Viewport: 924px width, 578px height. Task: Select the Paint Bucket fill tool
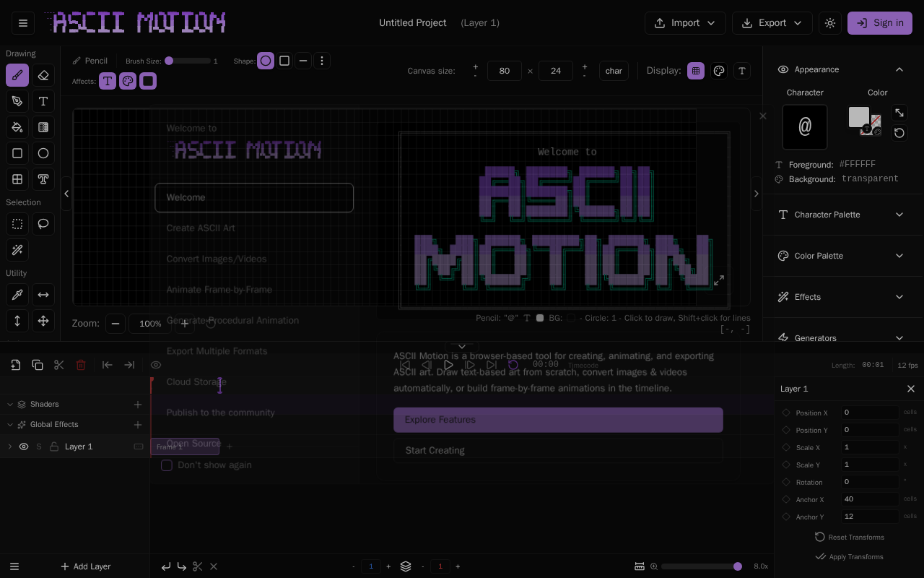[17, 127]
